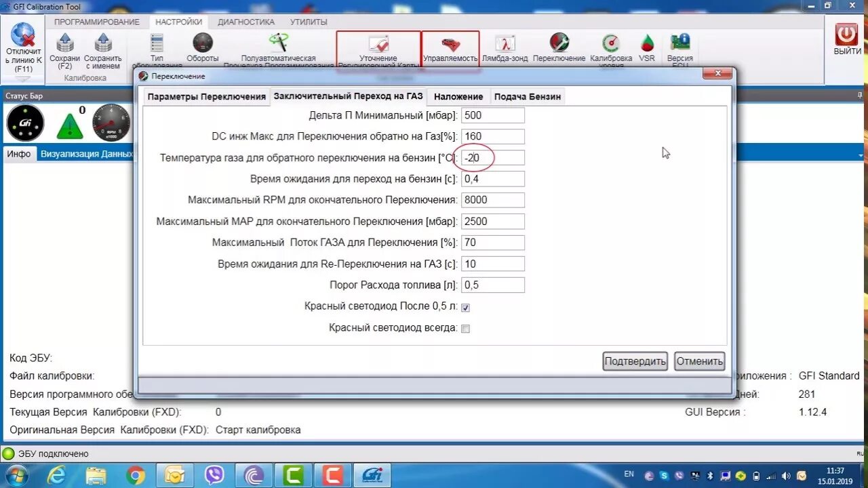Switch to Параметры Переключения tab
The height and width of the screenshot is (488, 868).
pos(207,96)
